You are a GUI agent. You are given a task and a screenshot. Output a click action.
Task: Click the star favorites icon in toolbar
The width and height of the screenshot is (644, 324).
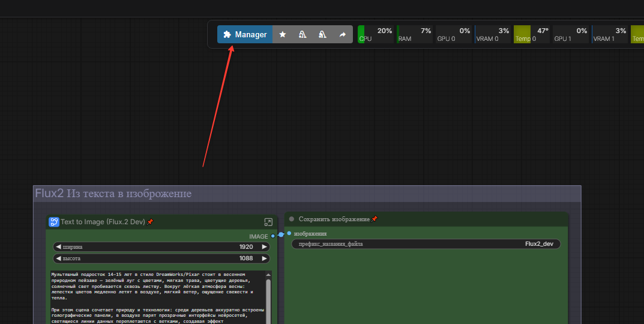pyautogui.click(x=283, y=35)
